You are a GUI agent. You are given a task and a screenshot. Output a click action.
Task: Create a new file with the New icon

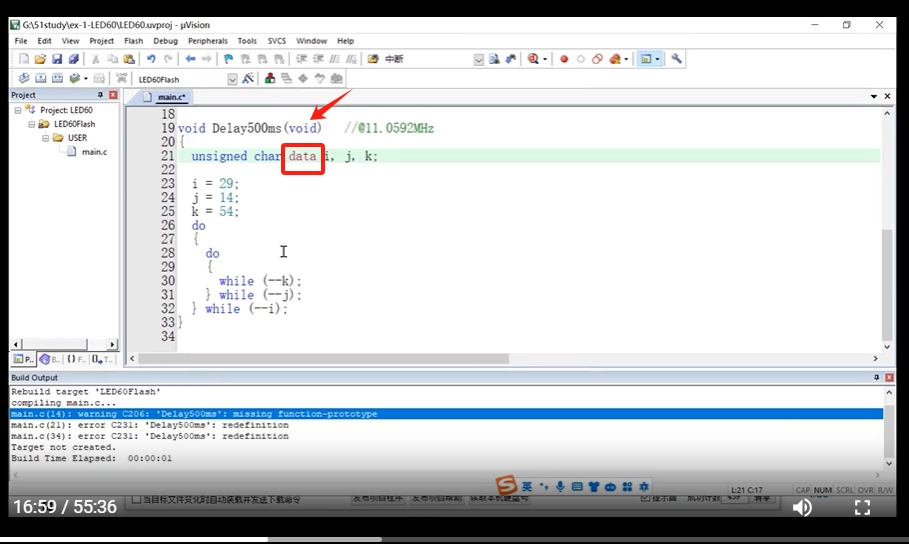click(x=24, y=59)
